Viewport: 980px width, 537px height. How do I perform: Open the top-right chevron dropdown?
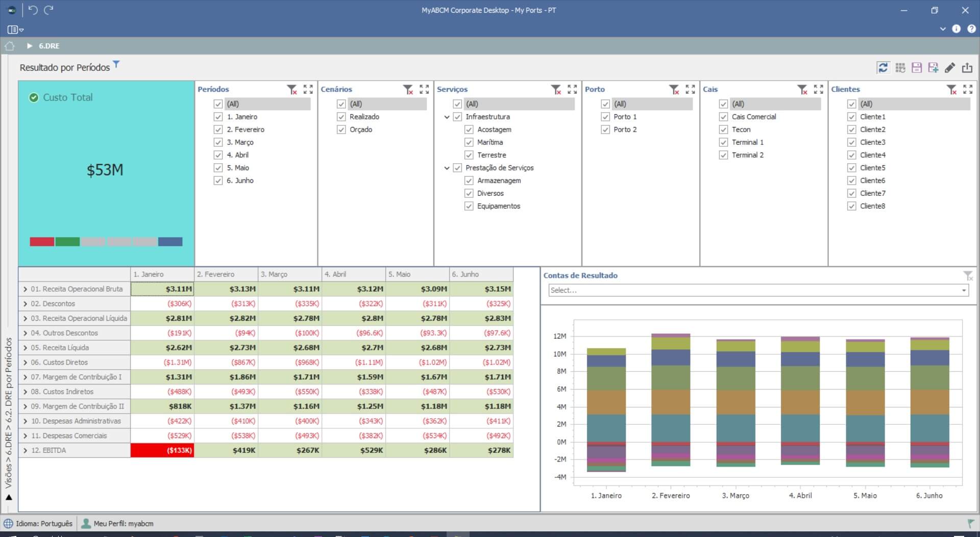click(943, 29)
